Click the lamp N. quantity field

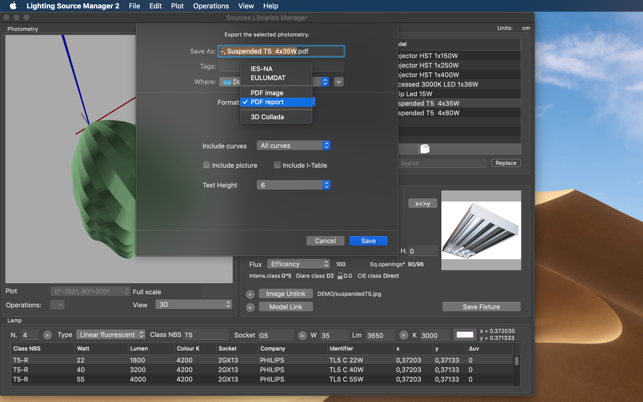(x=29, y=335)
